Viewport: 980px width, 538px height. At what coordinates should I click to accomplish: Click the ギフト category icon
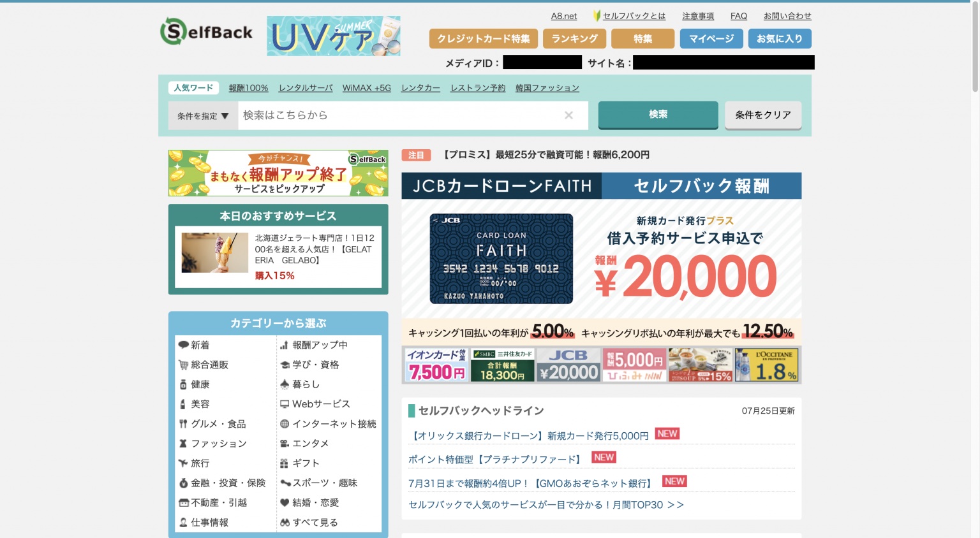pos(285,463)
